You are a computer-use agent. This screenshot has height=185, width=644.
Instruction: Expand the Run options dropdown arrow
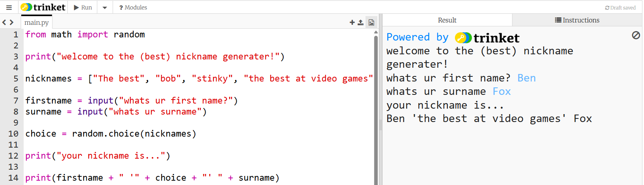pyautogui.click(x=105, y=7)
